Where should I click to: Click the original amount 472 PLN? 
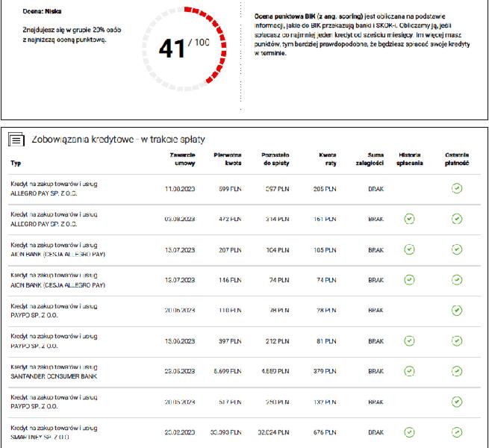click(230, 220)
